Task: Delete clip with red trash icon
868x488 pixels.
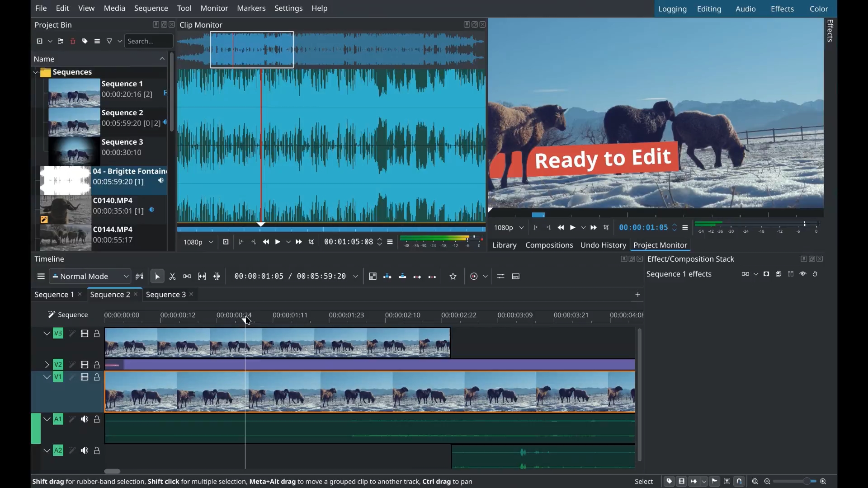Action: click(73, 41)
